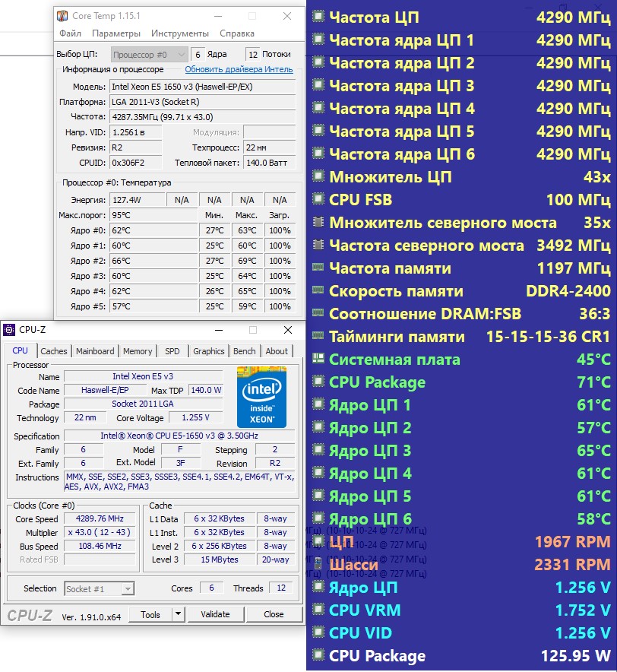Click the Validate button in CPU-Z

[x=216, y=614]
